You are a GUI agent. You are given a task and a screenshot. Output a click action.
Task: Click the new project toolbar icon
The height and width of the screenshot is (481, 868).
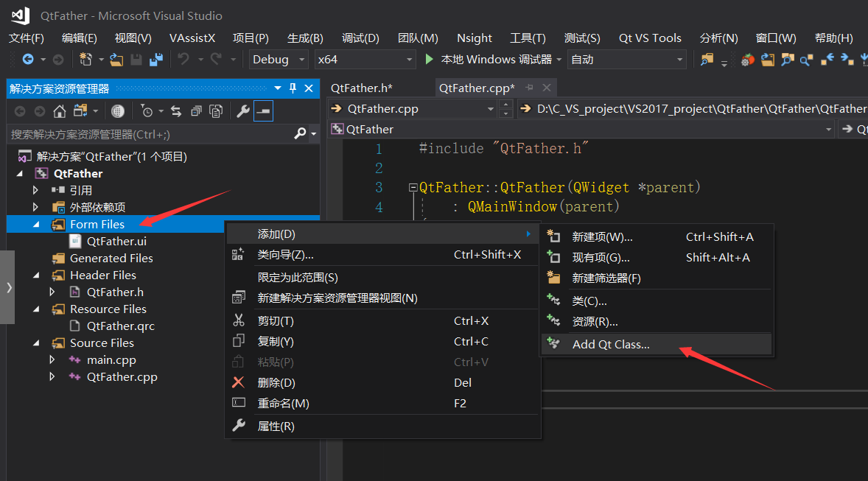point(85,59)
